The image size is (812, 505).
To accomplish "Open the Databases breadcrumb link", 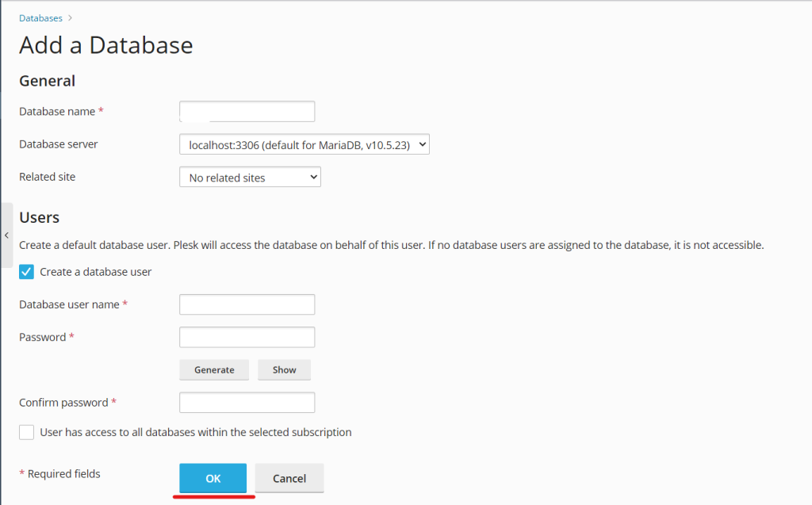I will click(x=40, y=18).
